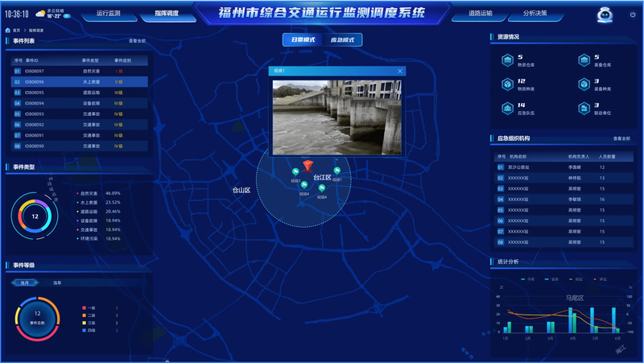
Task: Select event row ID808091
Action: [79, 135]
